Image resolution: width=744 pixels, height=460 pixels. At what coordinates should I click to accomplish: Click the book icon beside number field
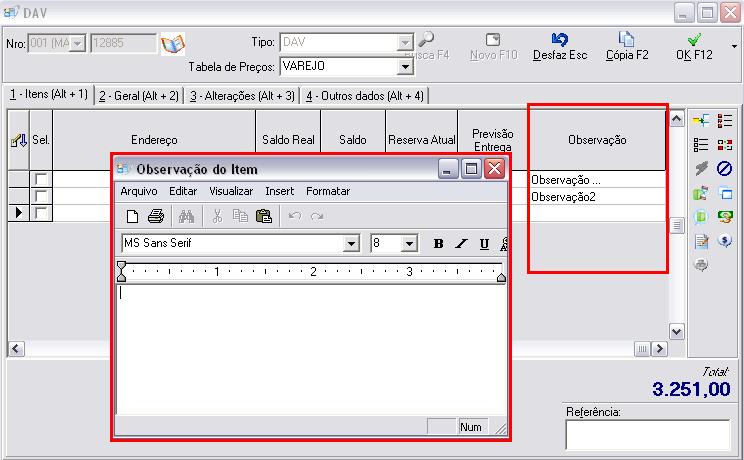tap(174, 44)
